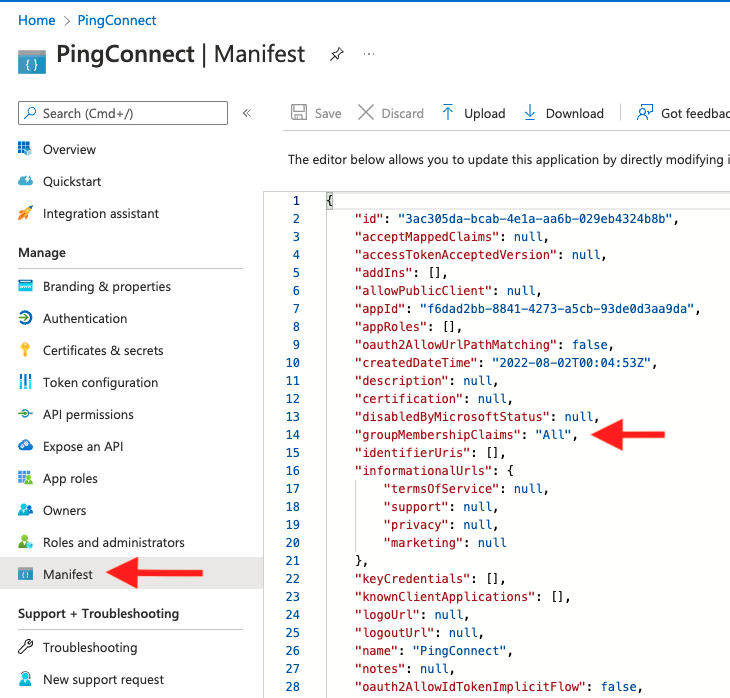Click the Upload arrow icon in toolbar

coord(448,113)
